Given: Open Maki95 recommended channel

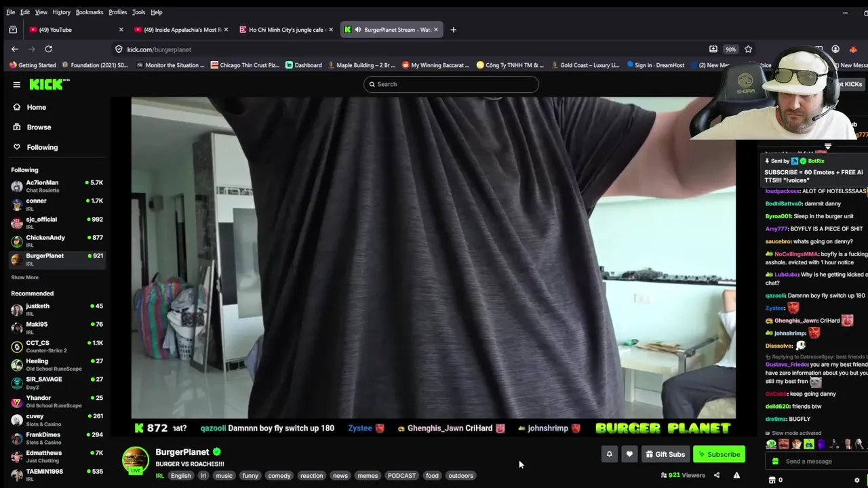Looking at the screenshot, I should pos(57,328).
